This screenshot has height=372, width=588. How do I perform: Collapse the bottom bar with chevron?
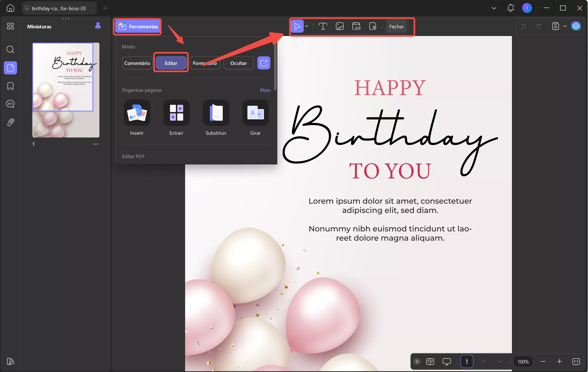point(417,362)
